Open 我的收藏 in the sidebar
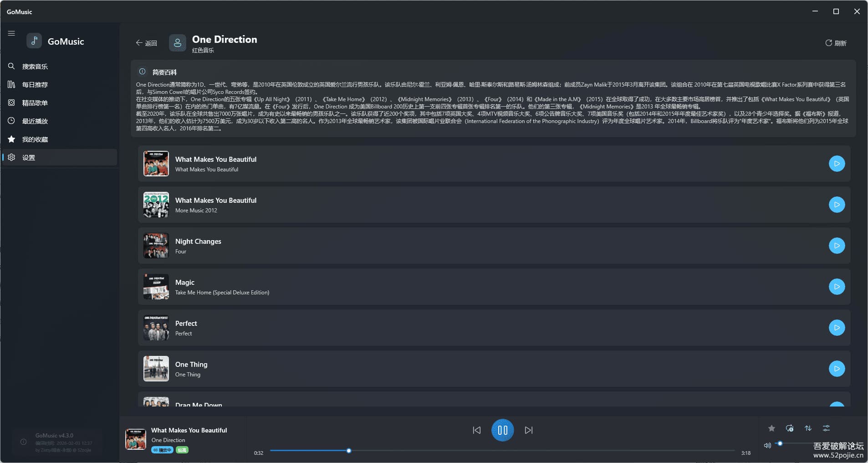Viewport: 868px width, 463px height. [59, 139]
